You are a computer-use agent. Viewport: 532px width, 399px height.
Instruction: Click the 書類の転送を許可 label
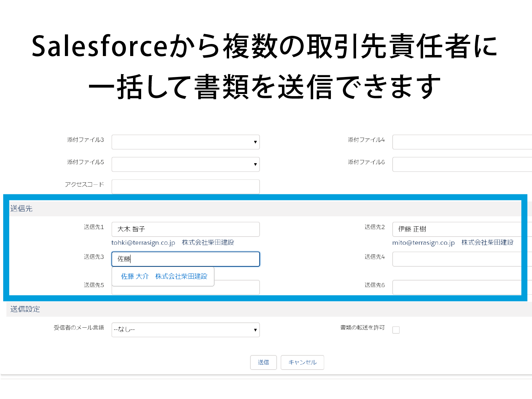(362, 328)
